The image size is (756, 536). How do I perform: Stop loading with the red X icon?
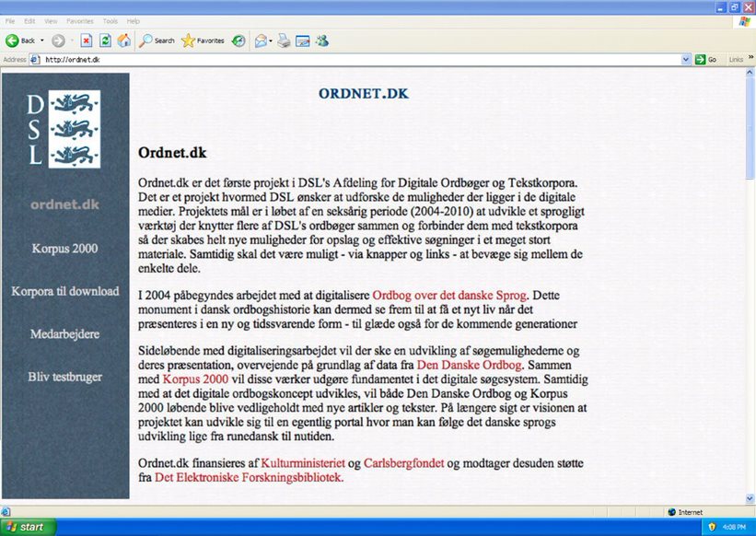pos(87,41)
